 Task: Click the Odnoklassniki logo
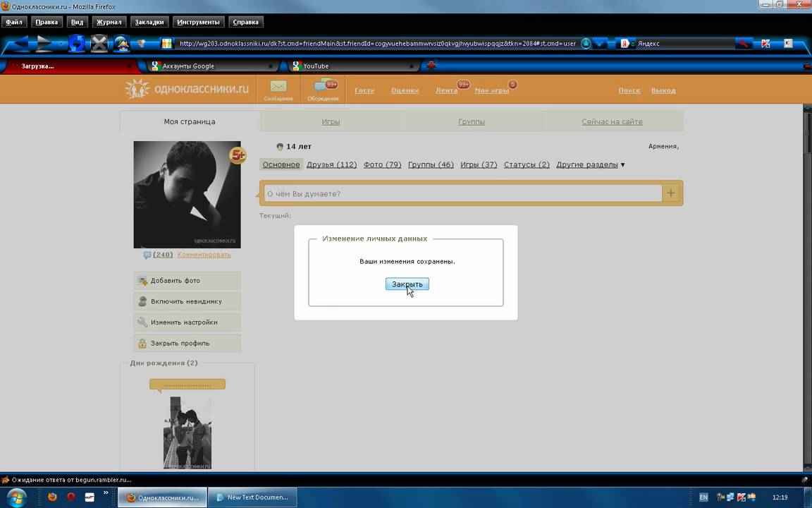[x=187, y=89]
